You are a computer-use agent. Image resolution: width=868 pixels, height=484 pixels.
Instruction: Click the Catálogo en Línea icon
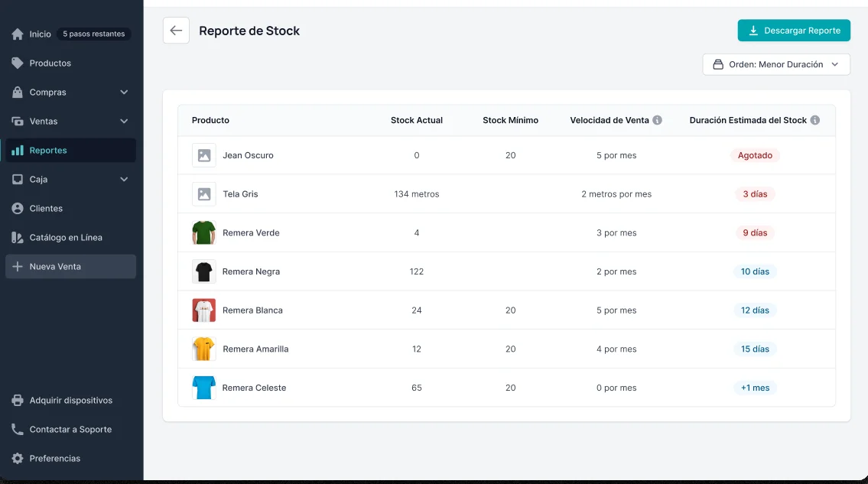18,238
